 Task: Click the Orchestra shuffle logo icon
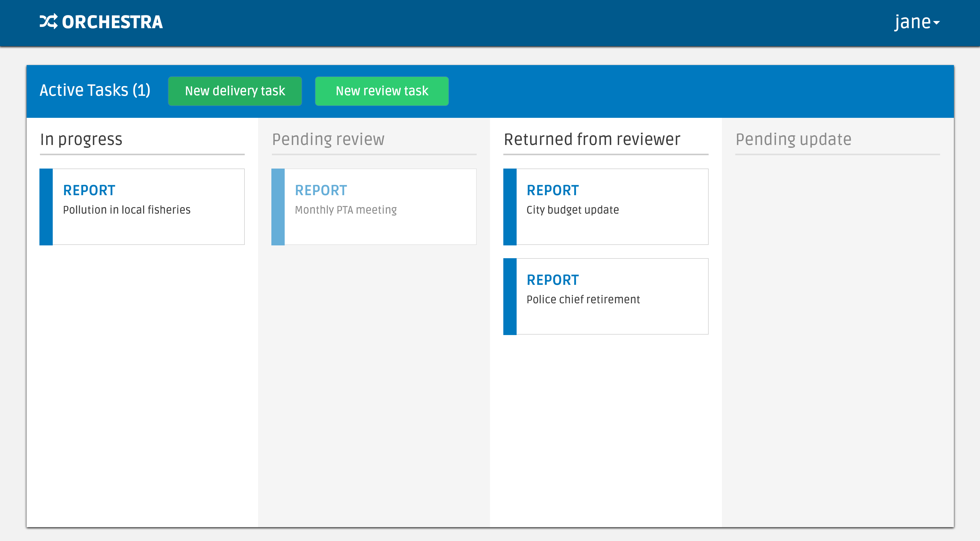[x=48, y=22]
